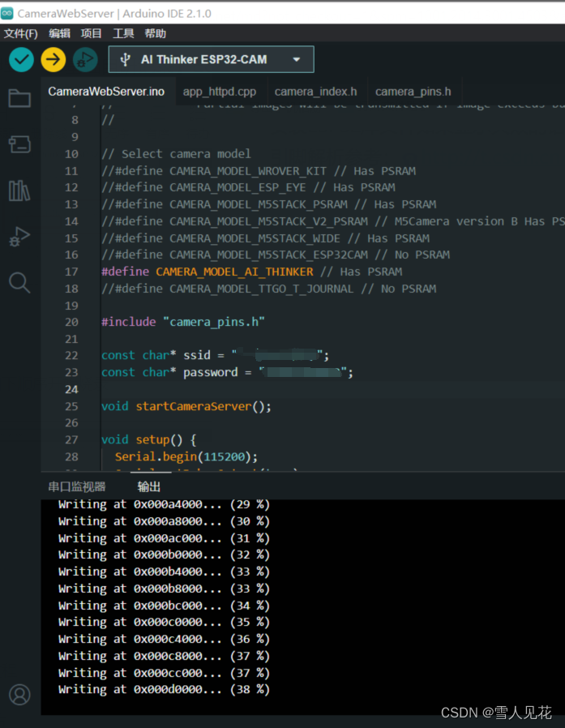
Task: Click the CAMERA_MODEL_AI_THINKER define text
Action: [234, 272]
